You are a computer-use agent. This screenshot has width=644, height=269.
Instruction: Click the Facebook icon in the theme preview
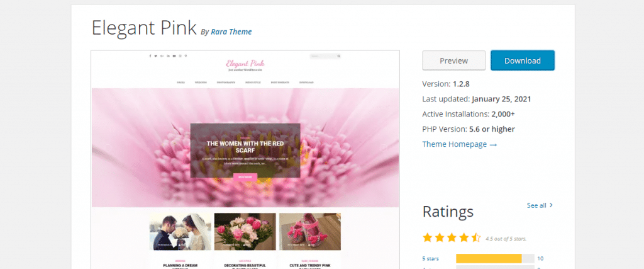coord(150,56)
